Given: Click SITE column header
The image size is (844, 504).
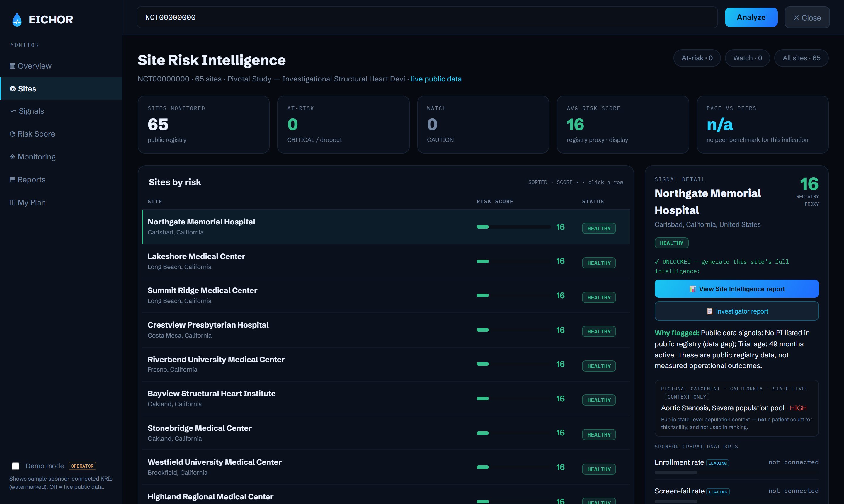Looking at the screenshot, I should click(x=155, y=202).
